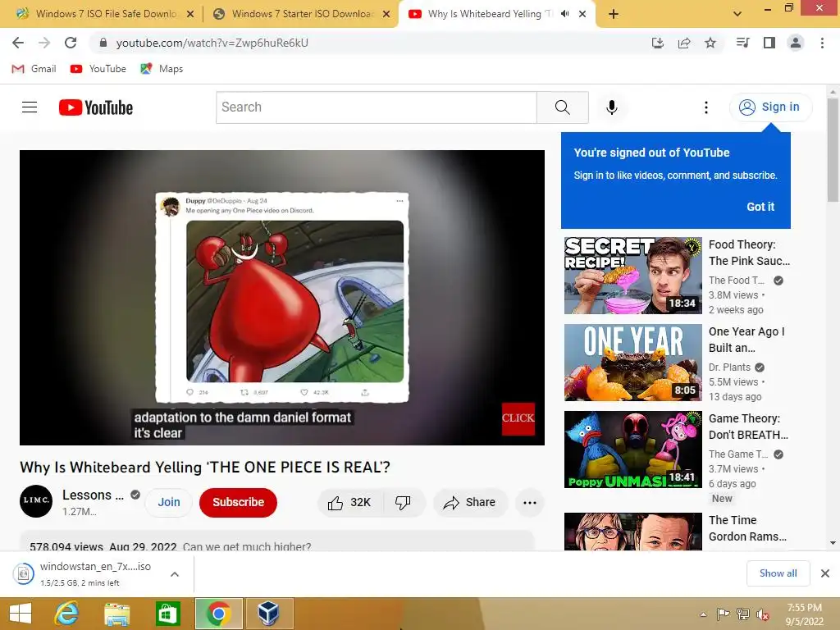Open File Explorer from the taskbar

tap(116, 614)
